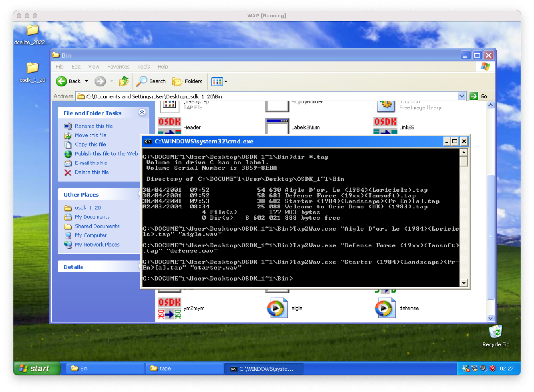
Task: Open the Back history dropdown arrow
Action: pyautogui.click(x=86, y=81)
